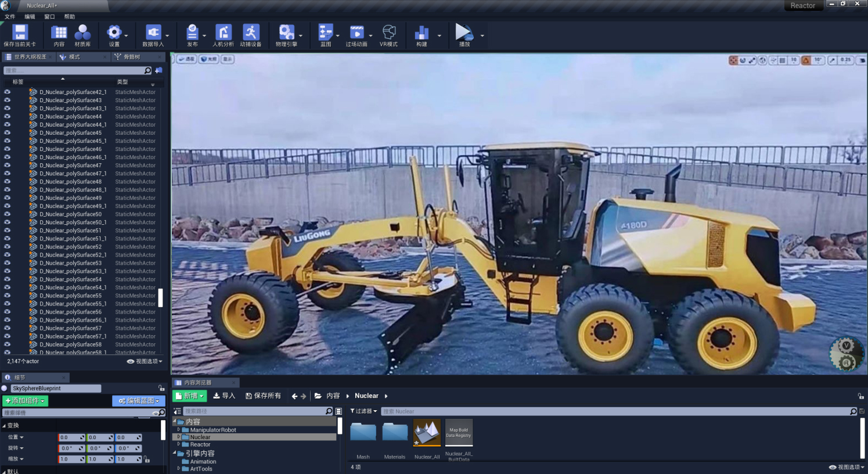Viewport: 868px width, 474px height.
Task: Open the Help (帮助) menu
Action: tap(69, 17)
